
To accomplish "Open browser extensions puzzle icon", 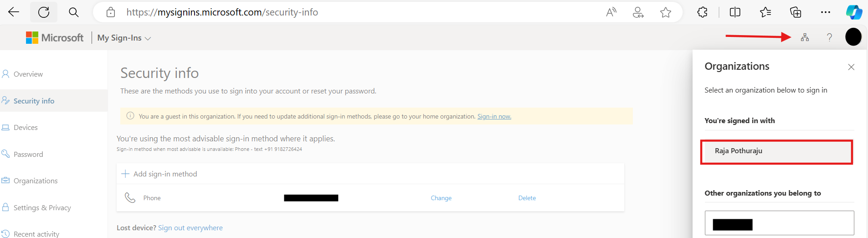I will (702, 12).
